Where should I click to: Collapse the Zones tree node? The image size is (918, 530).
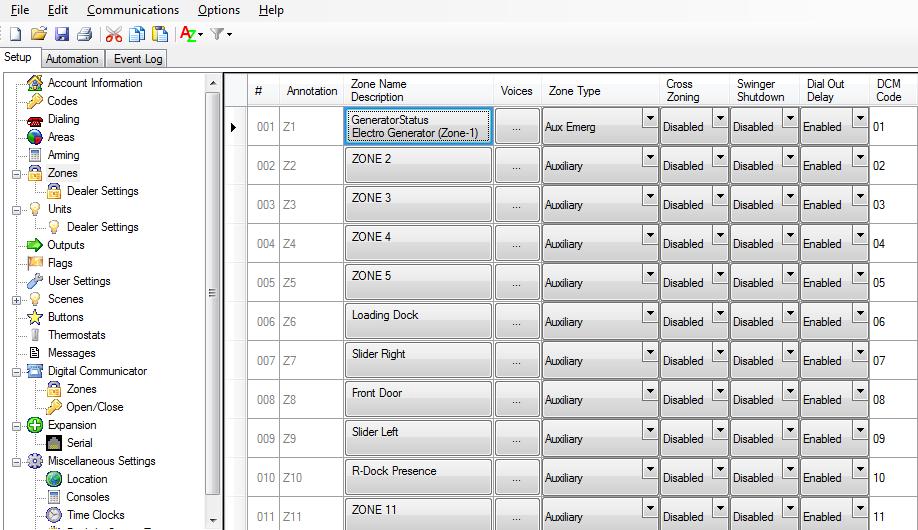click(x=16, y=174)
